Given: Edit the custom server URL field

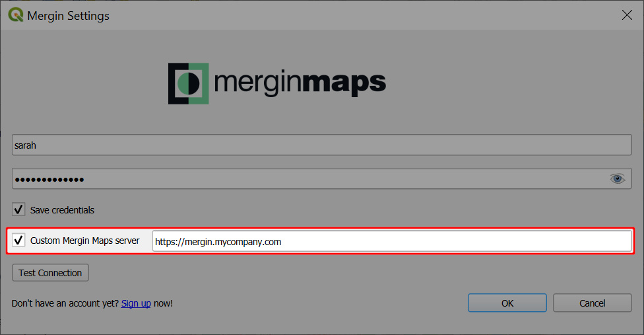Looking at the screenshot, I should pyautogui.click(x=392, y=241).
